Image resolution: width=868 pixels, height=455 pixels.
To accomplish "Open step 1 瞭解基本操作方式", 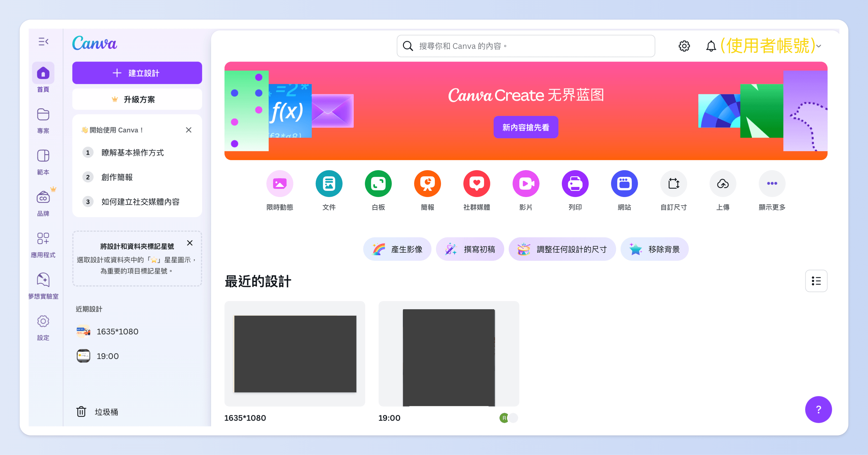I will click(137, 152).
